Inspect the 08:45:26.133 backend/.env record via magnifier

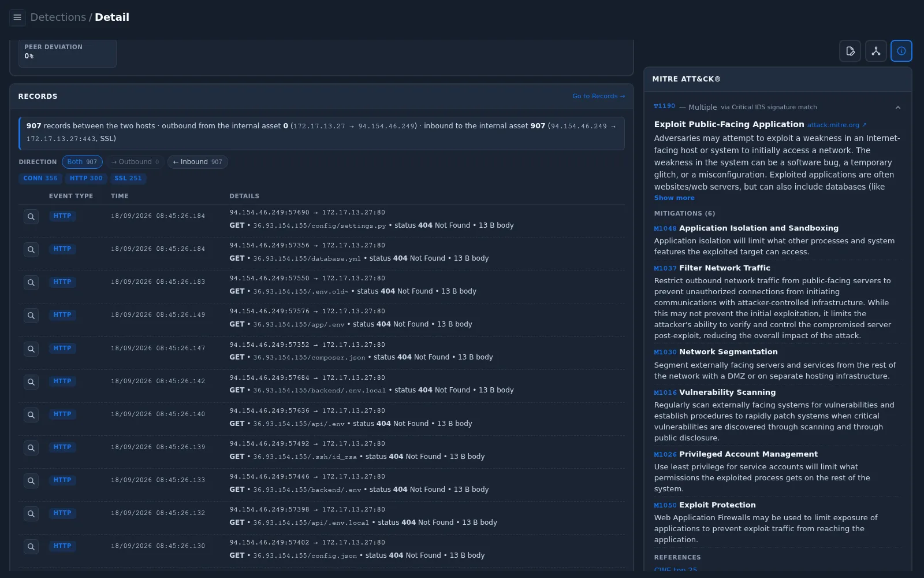click(x=31, y=481)
